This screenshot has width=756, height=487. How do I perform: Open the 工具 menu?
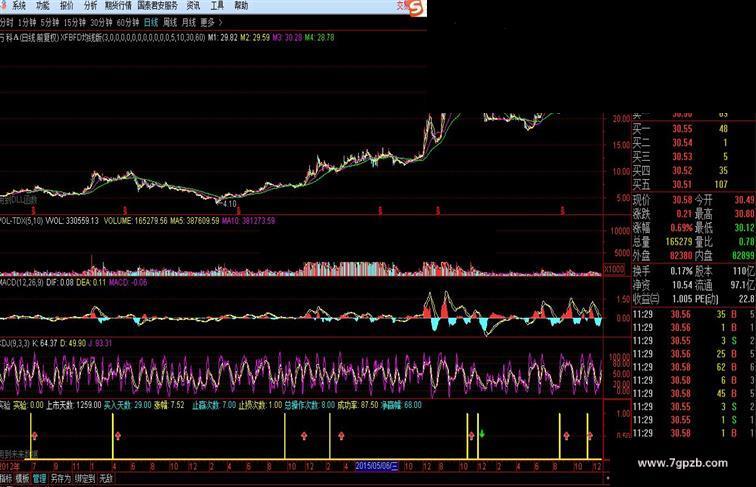[217, 6]
